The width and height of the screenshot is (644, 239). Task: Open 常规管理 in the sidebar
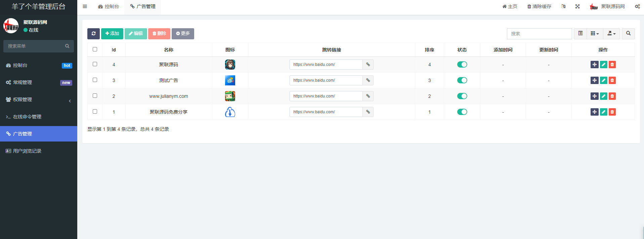point(39,82)
